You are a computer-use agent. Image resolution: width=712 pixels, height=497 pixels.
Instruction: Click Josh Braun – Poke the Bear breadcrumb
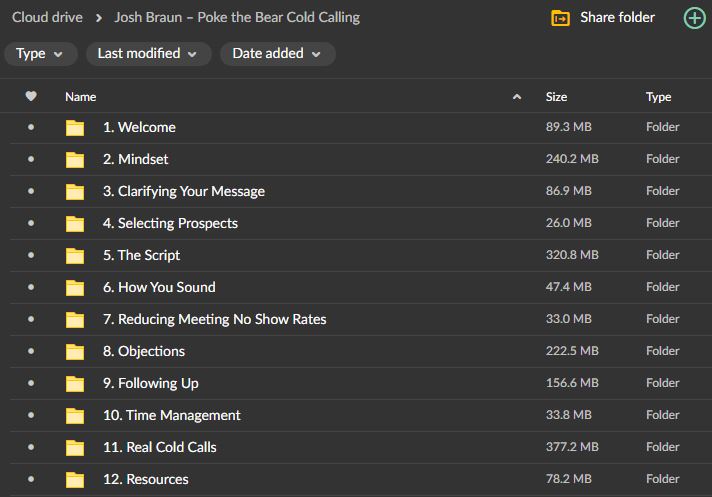pos(237,17)
